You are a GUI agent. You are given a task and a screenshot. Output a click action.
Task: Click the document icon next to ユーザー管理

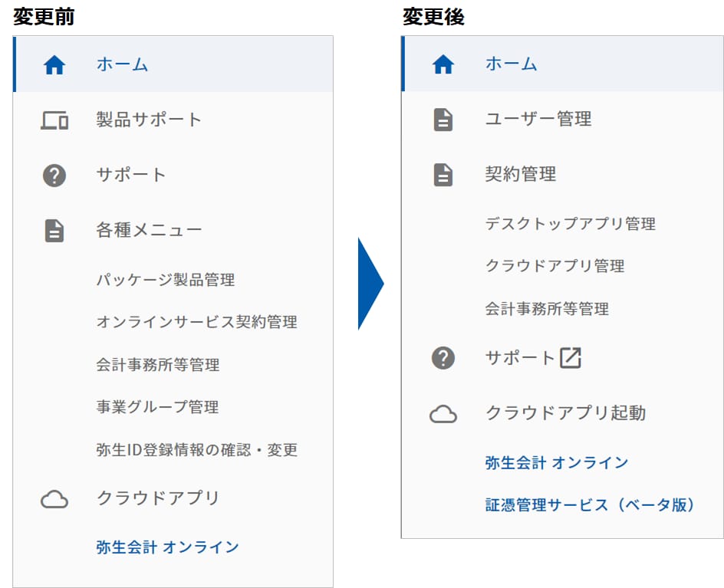[443, 120]
